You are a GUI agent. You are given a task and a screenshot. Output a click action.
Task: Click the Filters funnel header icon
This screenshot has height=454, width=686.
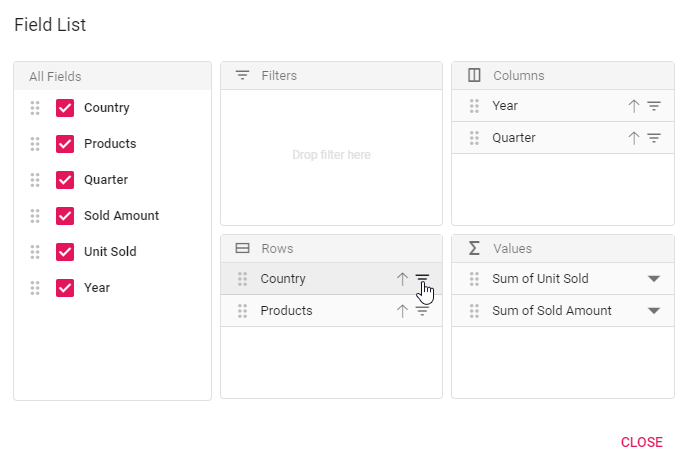(x=242, y=75)
